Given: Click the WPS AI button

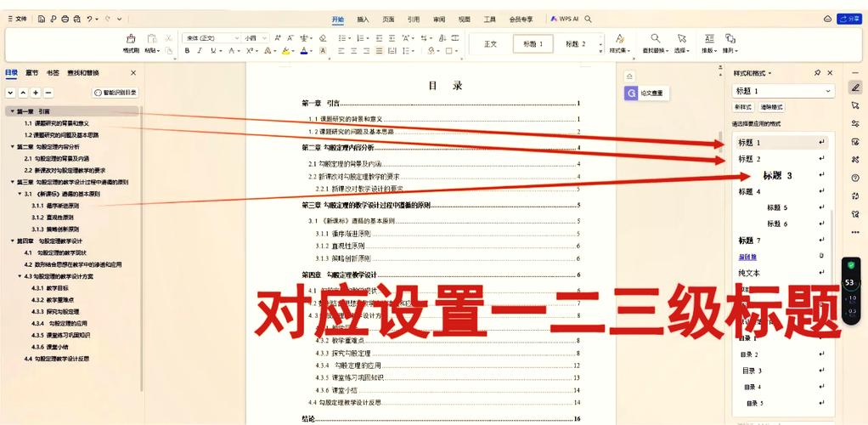Looking at the screenshot, I should click(x=566, y=19).
